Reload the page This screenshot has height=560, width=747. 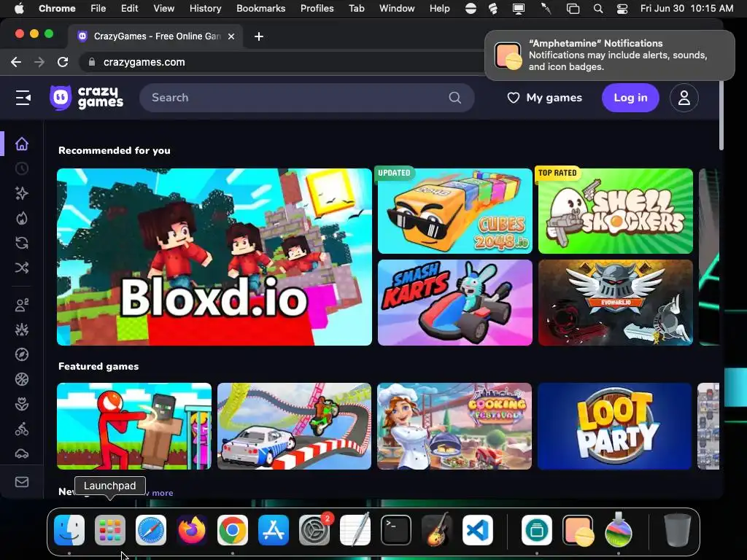pos(63,62)
